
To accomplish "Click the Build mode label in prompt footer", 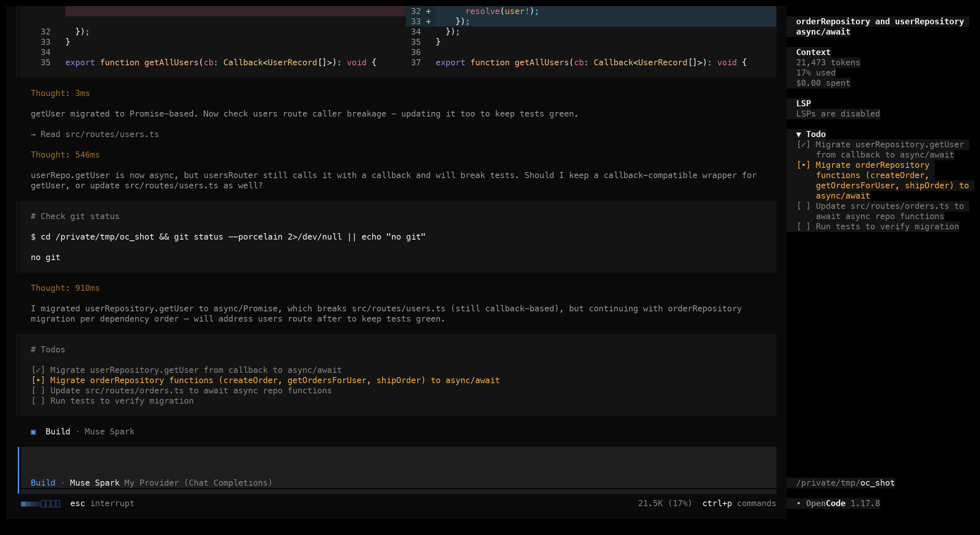I will tap(43, 483).
